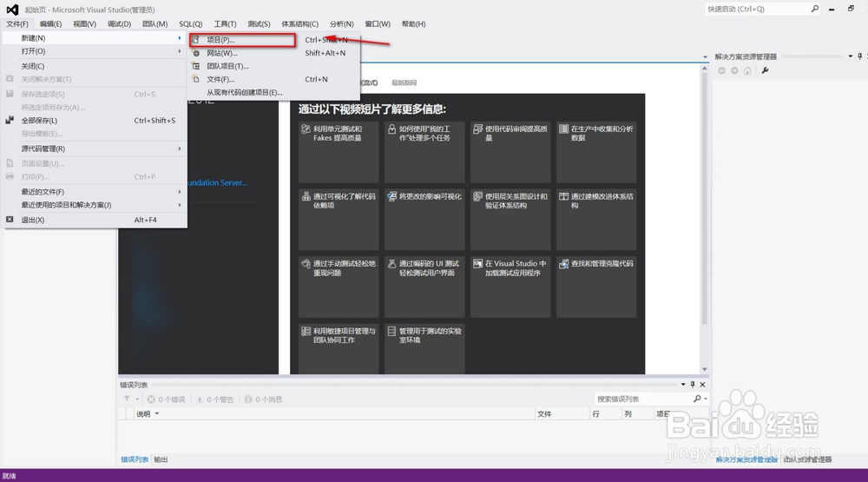Open the error list window options dropdown

pyautogui.click(x=683, y=385)
